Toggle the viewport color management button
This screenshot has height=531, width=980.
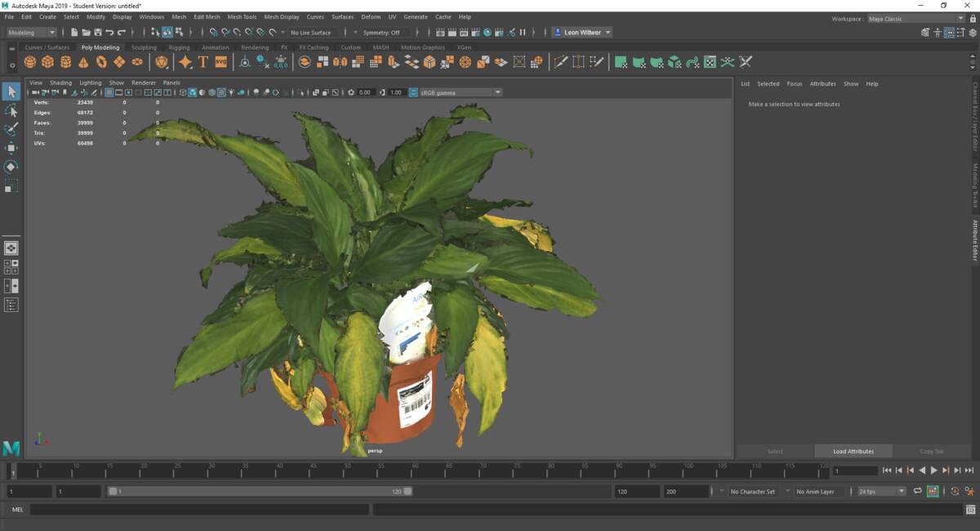[x=413, y=92]
